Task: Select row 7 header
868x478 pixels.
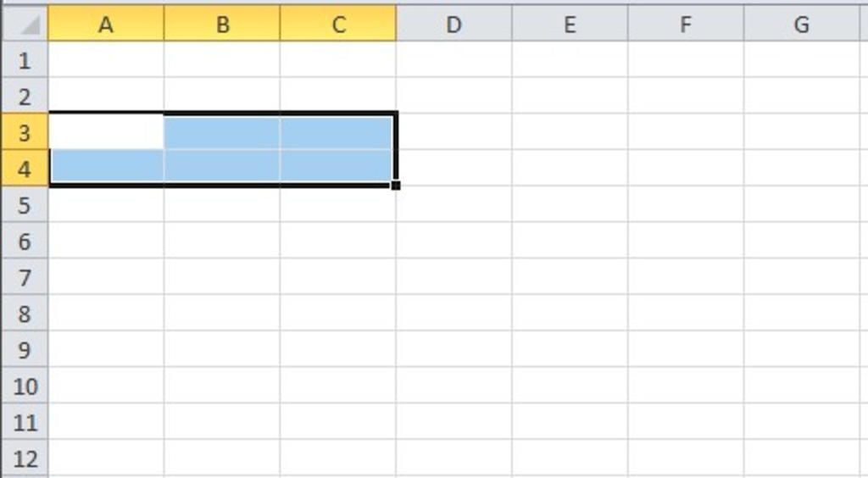Action: coord(24,277)
